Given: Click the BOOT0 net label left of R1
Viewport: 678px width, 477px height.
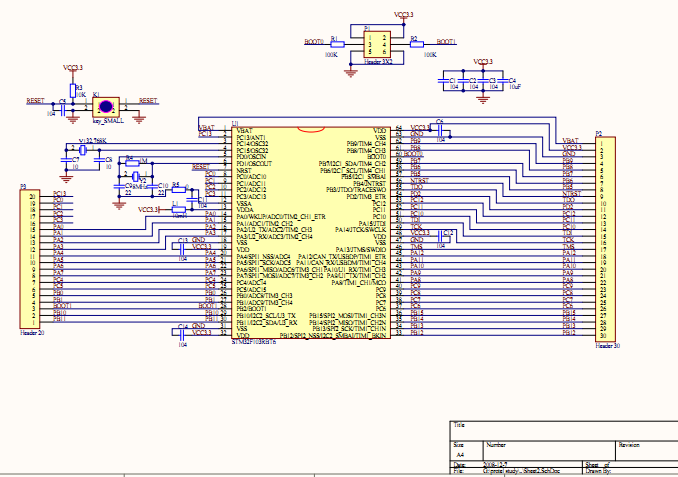Looking at the screenshot, I should (314, 42).
